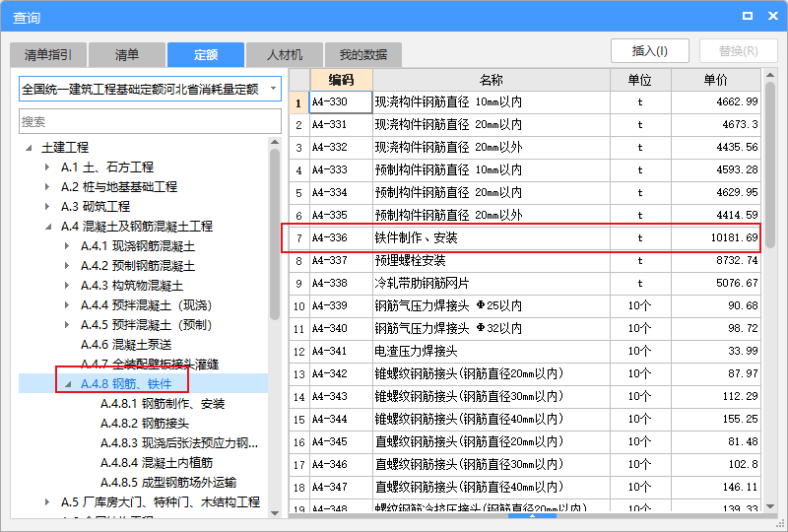Open the 我的数据 tab

363,55
